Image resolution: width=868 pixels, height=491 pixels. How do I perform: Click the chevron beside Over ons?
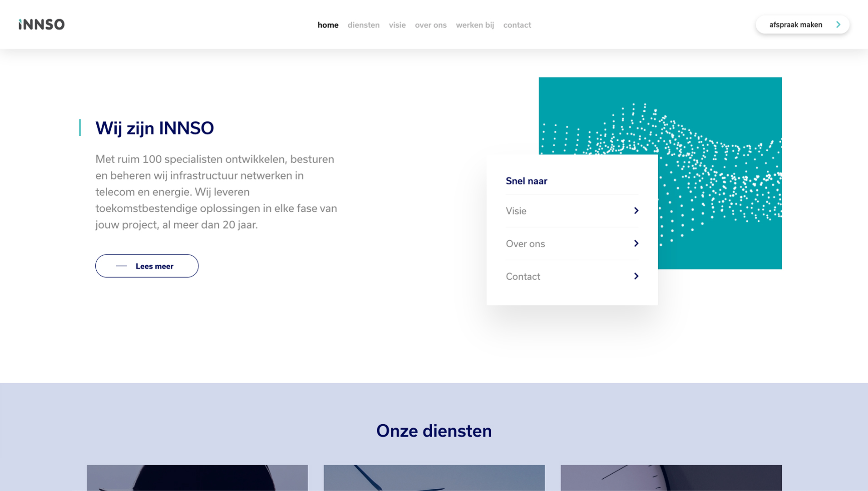(x=636, y=243)
